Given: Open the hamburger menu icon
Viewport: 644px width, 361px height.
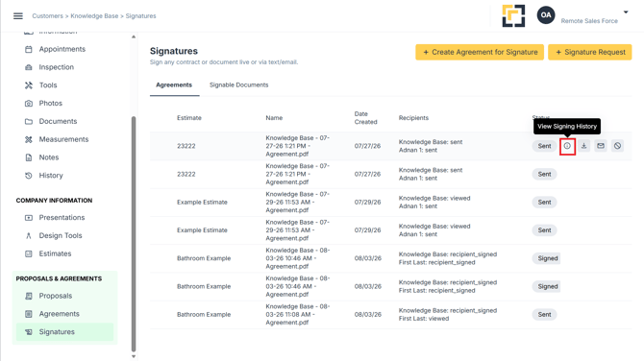Looking at the screenshot, I should point(18,16).
